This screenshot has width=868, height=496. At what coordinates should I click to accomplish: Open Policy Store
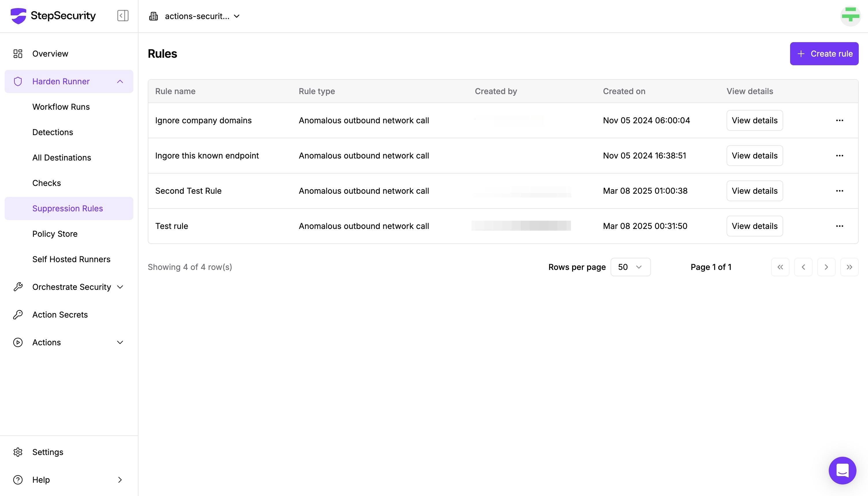[x=55, y=234]
